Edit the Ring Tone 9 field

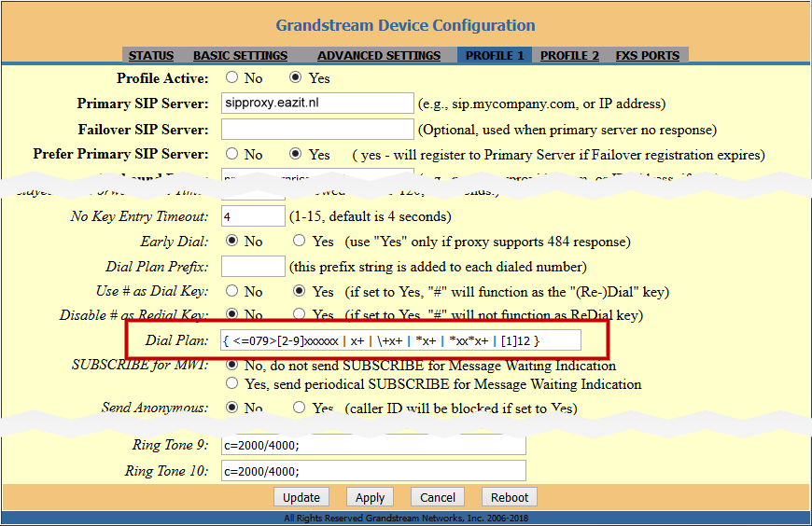(373, 445)
